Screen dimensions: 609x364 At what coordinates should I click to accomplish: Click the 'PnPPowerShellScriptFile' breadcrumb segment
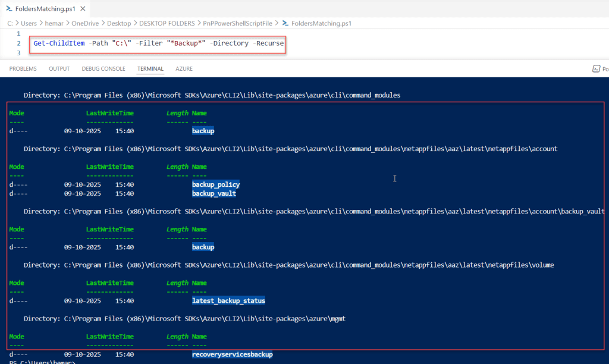point(238,23)
